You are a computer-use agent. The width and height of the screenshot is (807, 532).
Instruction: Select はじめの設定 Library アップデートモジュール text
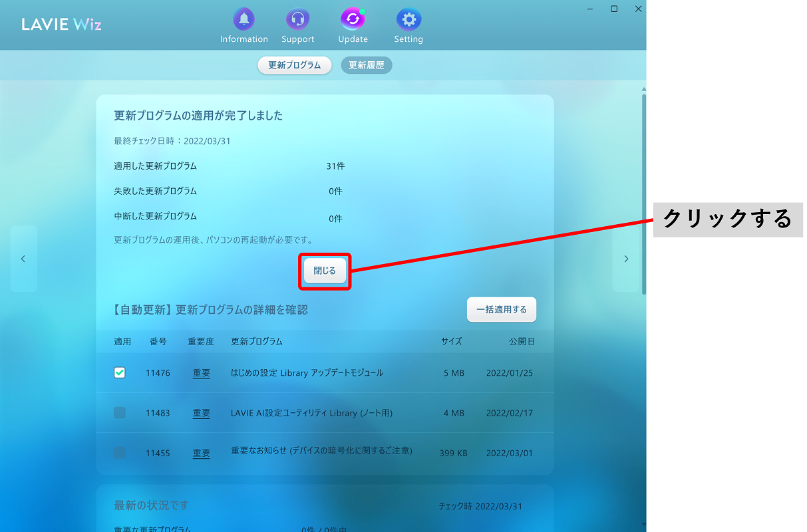point(307,373)
